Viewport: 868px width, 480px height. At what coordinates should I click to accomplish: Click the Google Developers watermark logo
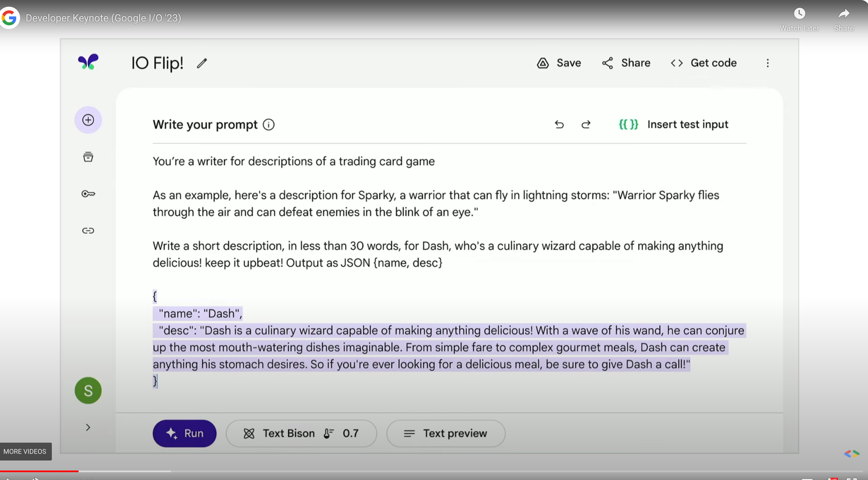coord(852,454)
